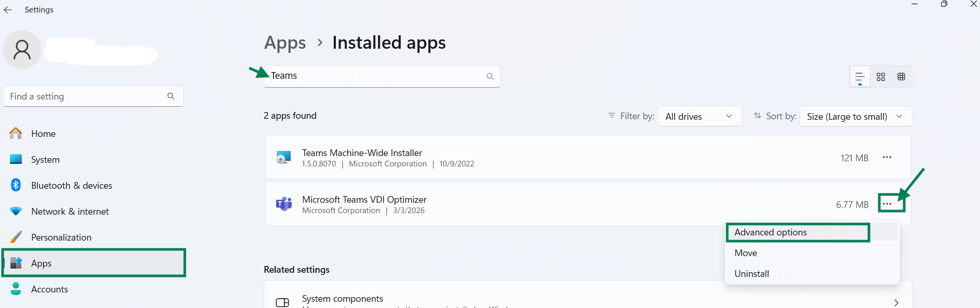Open the Filter by All drives dropdown

point(700,116)
